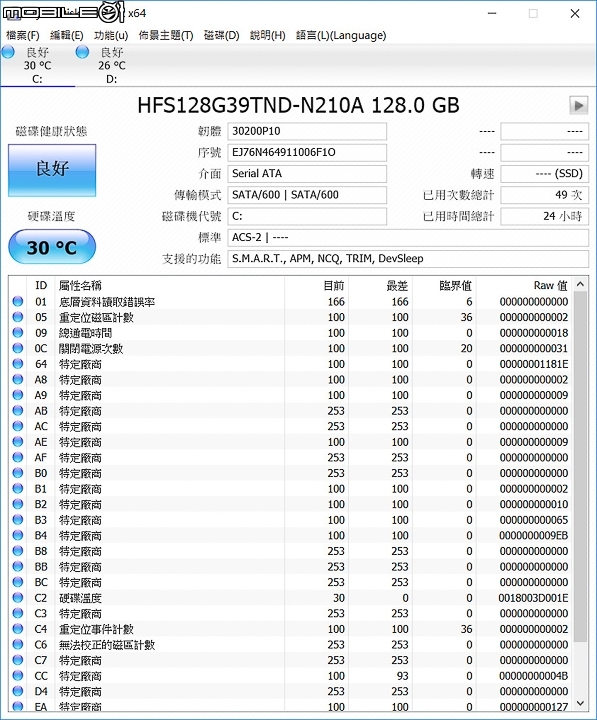Click the 良好 health status button
The height and width of the screenshot is (720, 597).
point(52,170)
